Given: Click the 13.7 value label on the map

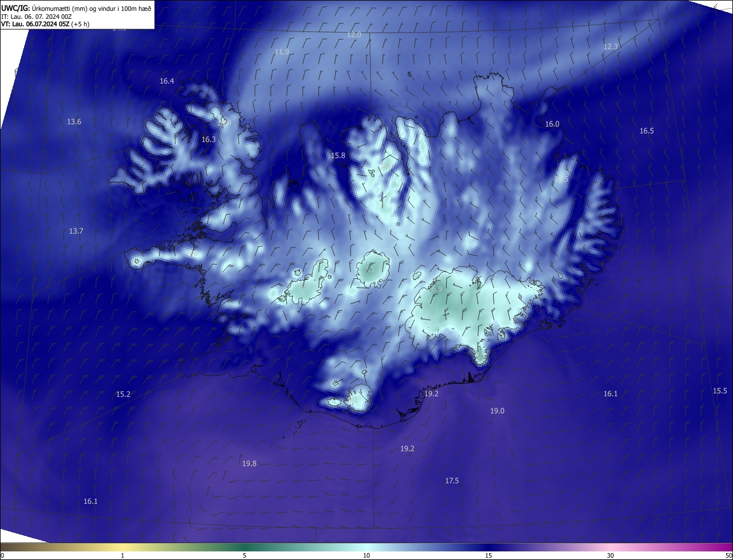Looking at the screenshot, I should point(76,231).
